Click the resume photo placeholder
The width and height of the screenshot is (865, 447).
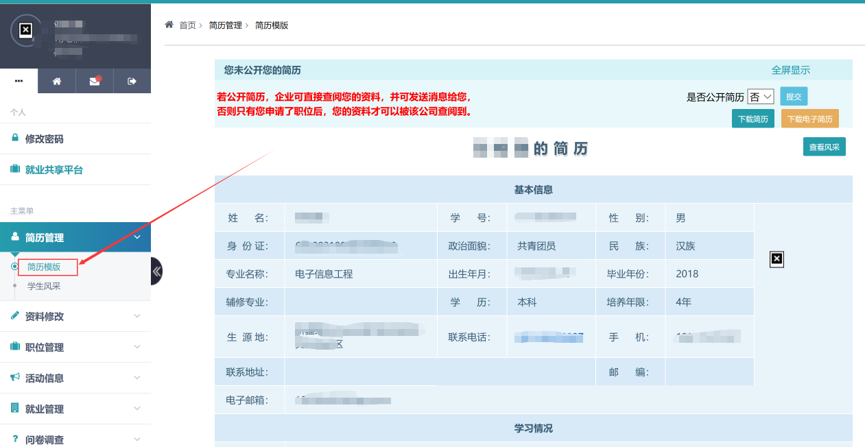pos(776,259)
